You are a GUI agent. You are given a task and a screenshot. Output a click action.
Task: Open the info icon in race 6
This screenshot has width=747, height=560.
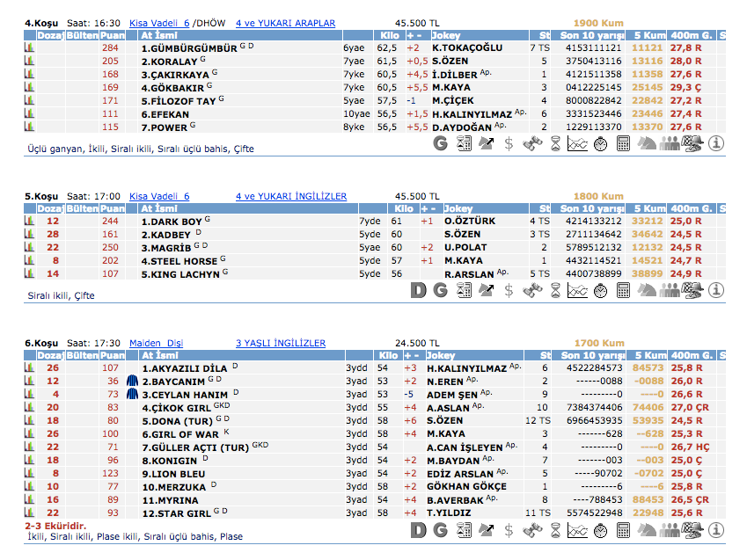pos(715,530)
